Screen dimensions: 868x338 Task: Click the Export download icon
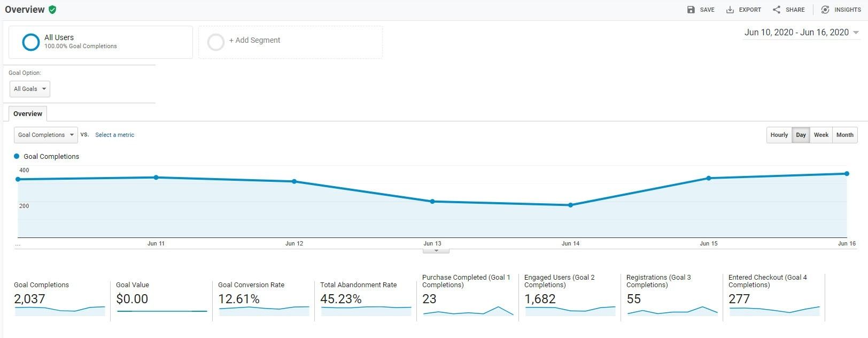pos(730,10)
